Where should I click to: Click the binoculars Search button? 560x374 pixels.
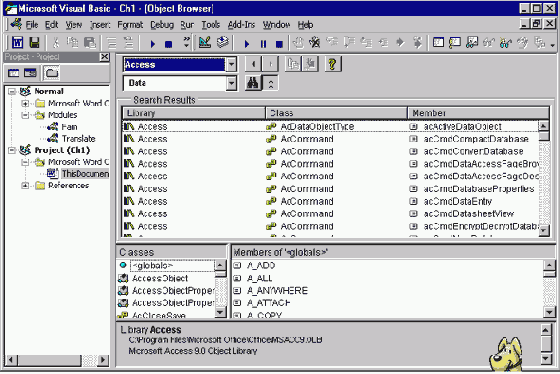coord(253,83)
